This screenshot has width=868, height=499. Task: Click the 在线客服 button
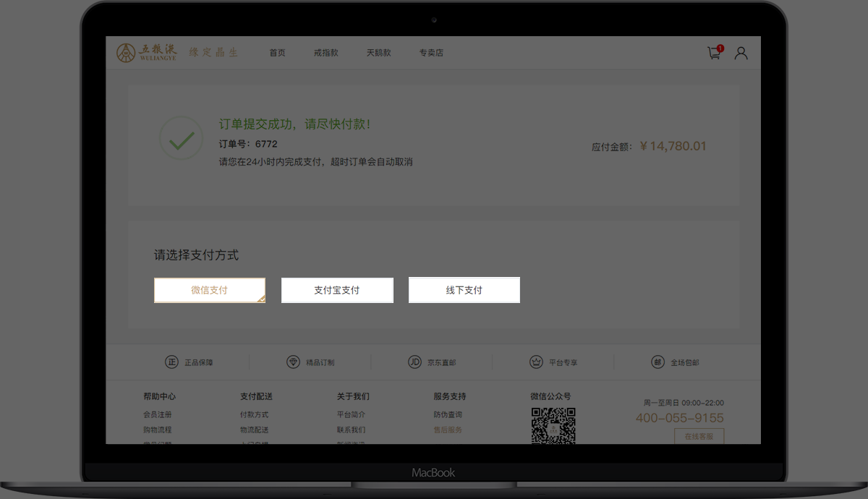(699, 436)
